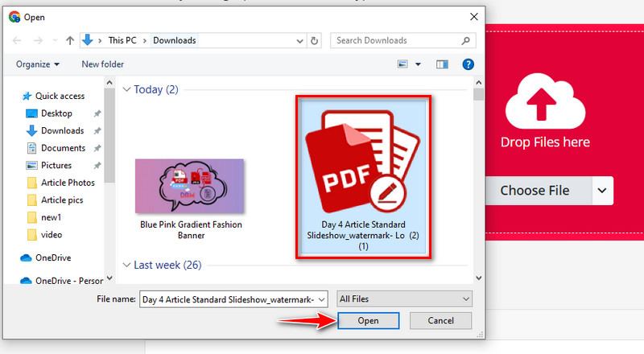Toggle the preview pane
The image size is (644, 354).
(x=442, y=64)
